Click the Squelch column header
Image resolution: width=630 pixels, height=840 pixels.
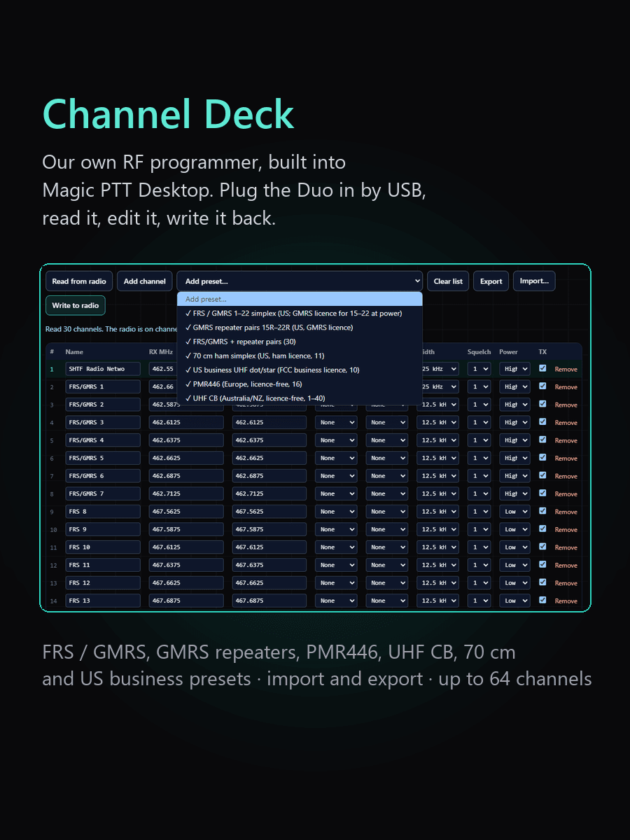coord(479,352)
